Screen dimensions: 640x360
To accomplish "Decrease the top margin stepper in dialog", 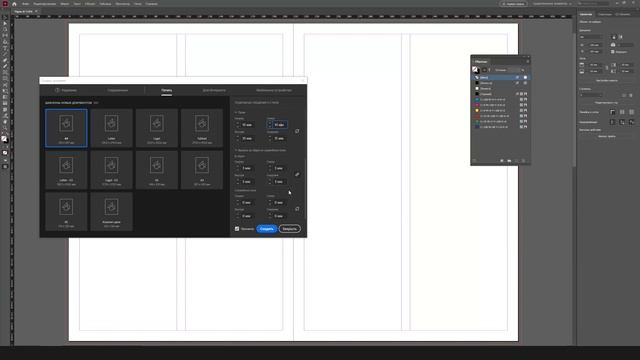I will pos(238,126).
